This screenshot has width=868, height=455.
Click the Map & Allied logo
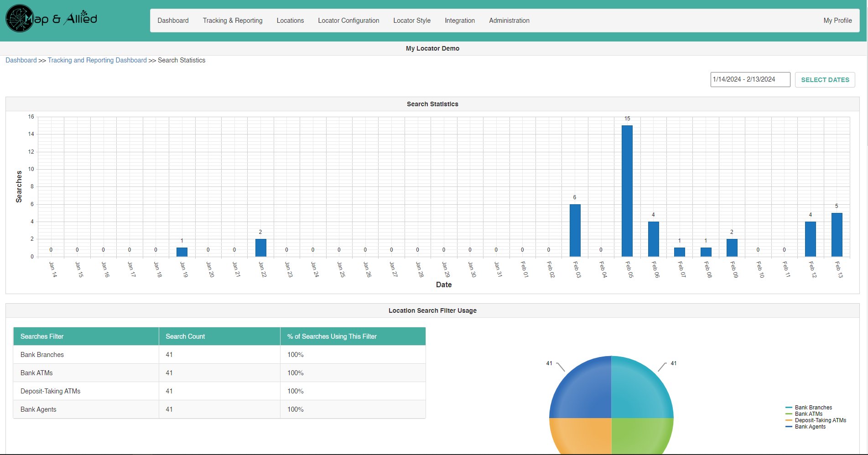point(51,19)
